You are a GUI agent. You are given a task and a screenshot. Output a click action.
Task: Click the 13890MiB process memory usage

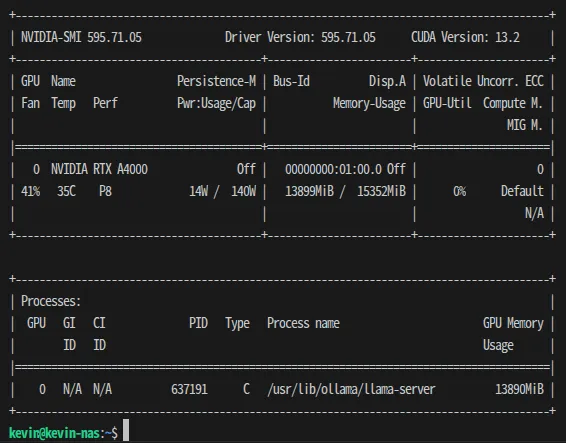(519, 389)
